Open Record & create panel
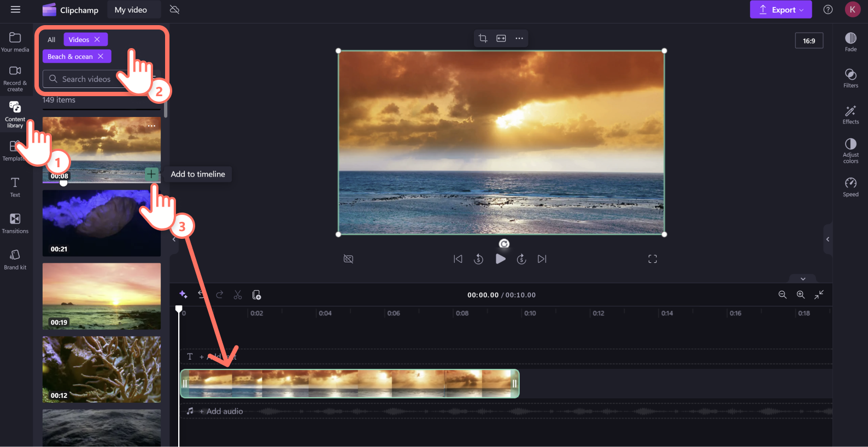Image resolution: width=868 pixels, height=447 pixels. point(15,78)
